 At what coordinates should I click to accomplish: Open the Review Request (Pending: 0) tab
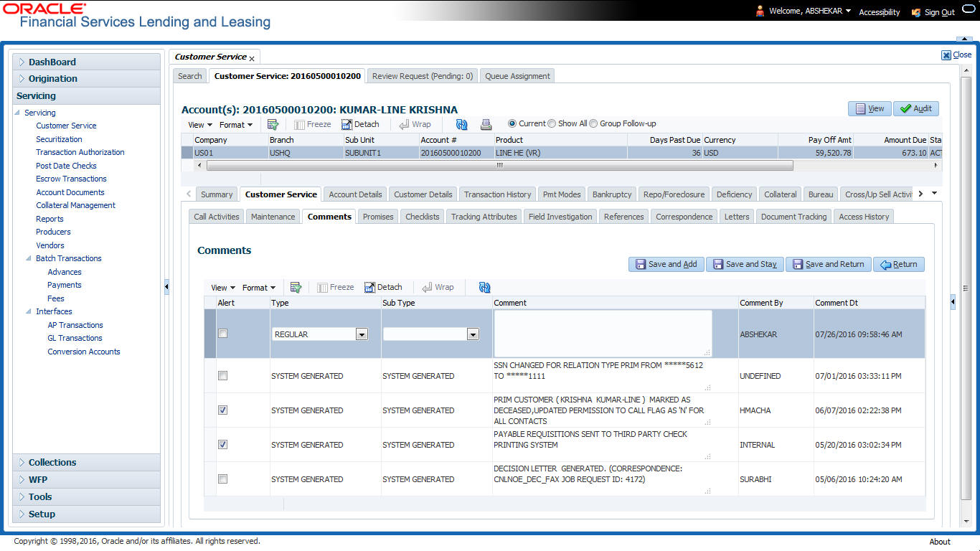click(x=423, y=76)
